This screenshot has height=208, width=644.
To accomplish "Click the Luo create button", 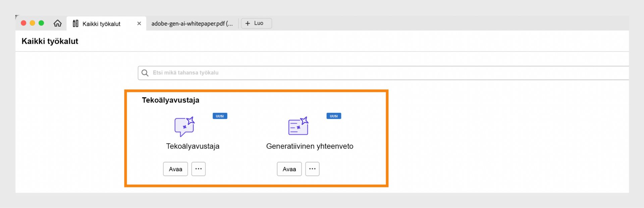I will pyautogui.click(x=256, y=23).
